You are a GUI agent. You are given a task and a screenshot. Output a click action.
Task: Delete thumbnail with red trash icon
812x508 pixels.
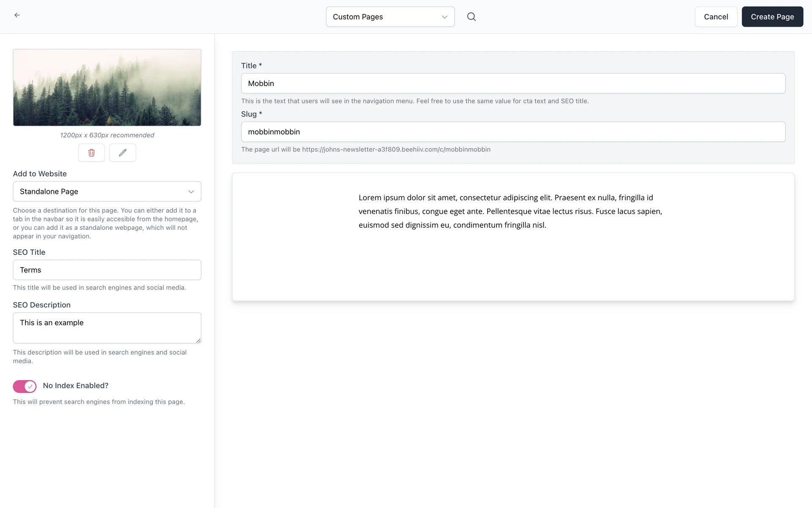coord(91,153)
